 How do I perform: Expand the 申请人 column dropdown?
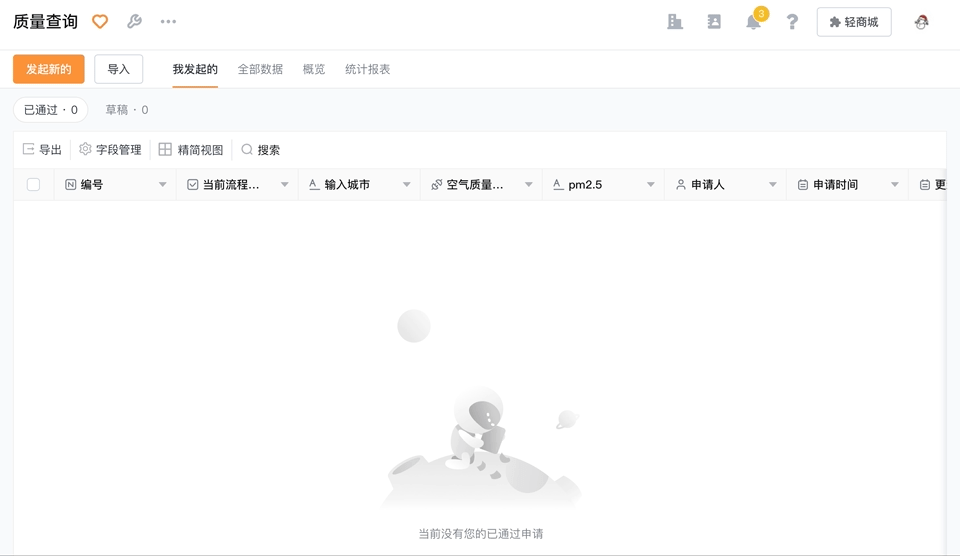click(773, 184)
